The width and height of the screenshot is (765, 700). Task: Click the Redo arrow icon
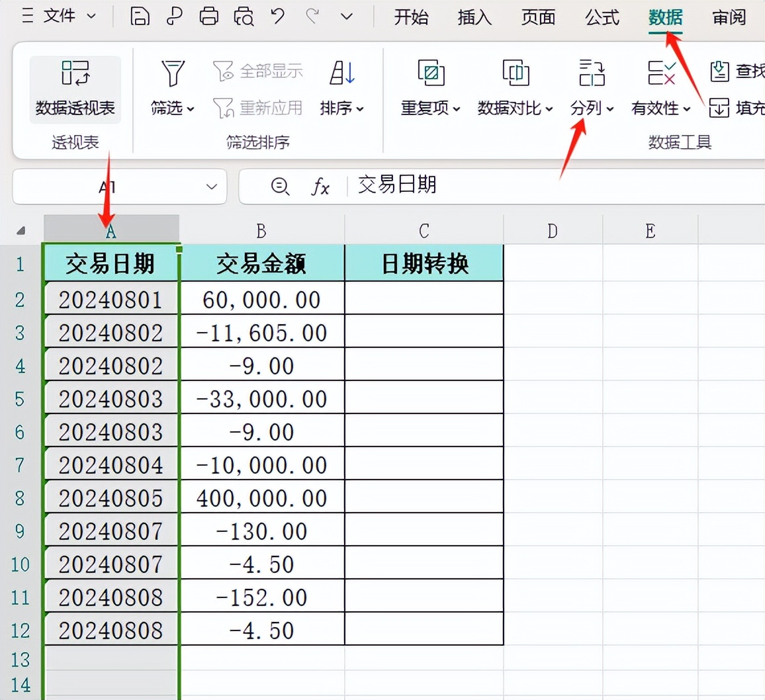(312, 16)
